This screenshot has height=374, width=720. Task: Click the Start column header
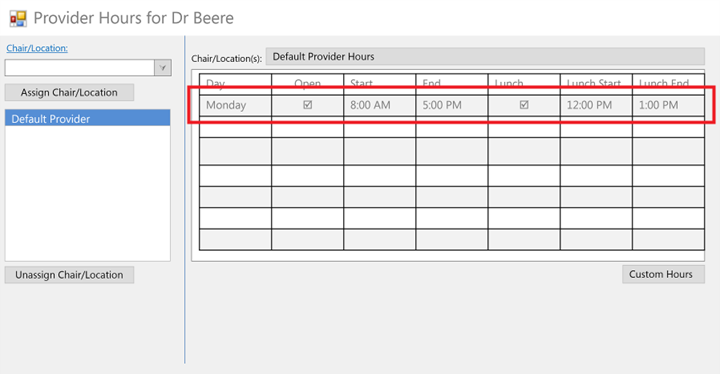click(380, 84)
